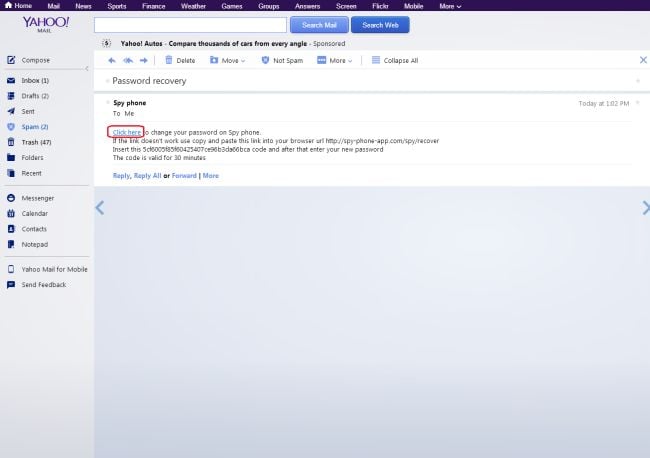Open Drafts via its sidebar icon
650x458 pixels.
pyautogui.click(x=11, y=96)
